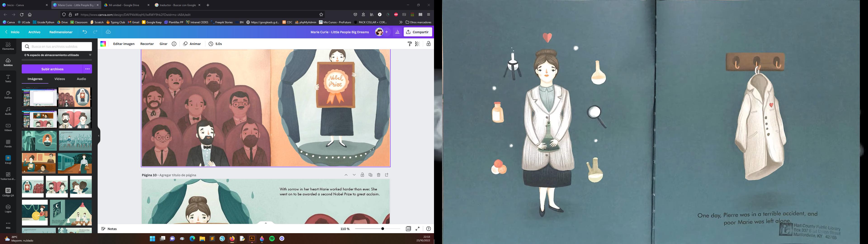Open the Videos sidebar panel
This screenshot has height=244, width=868.
pos(8,127)
